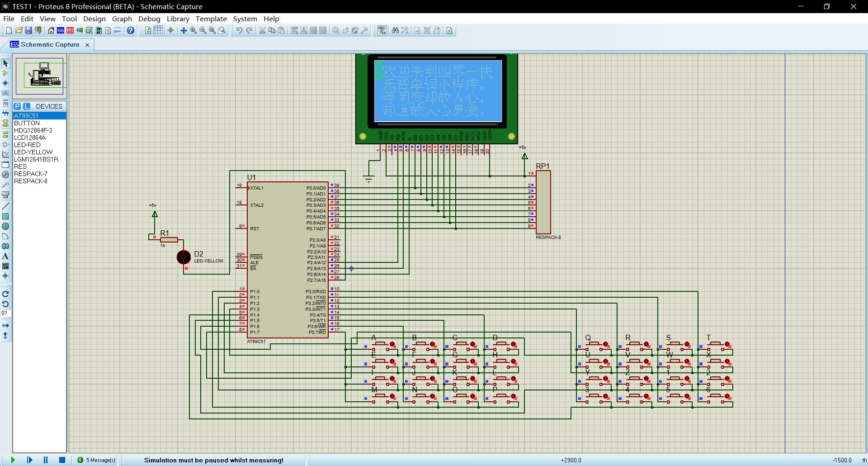This screenshot has height=466, width=868.
Task: Open the 5 Message(s) log
Action: tap(96, 460)
